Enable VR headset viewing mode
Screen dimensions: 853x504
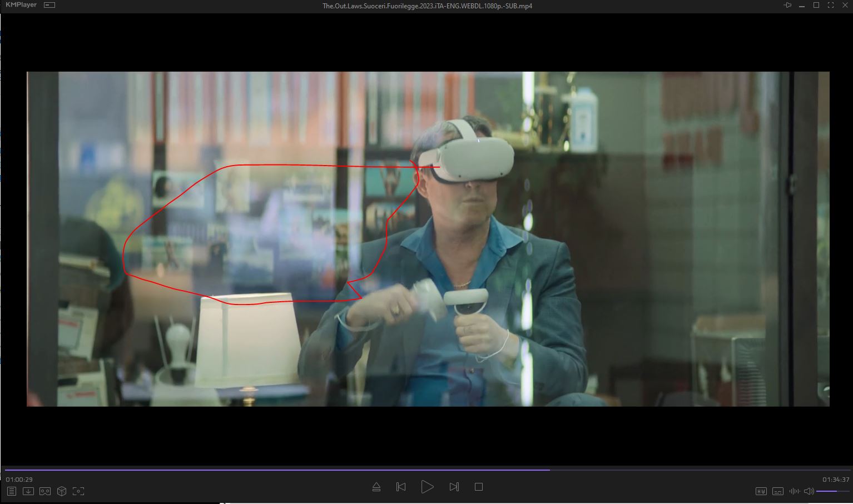pos(45,491)
